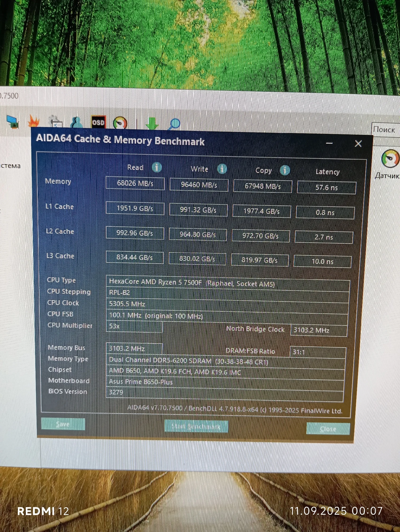Focus the Поиск search field
The width and height of the screenshot is (400, 532).
[386, 130]
